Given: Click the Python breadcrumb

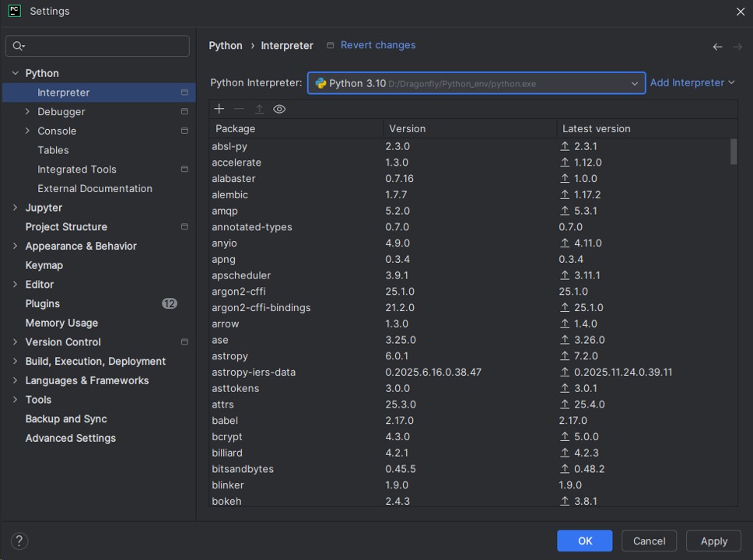Looking at the screenshot, I should tap(226, 46).
